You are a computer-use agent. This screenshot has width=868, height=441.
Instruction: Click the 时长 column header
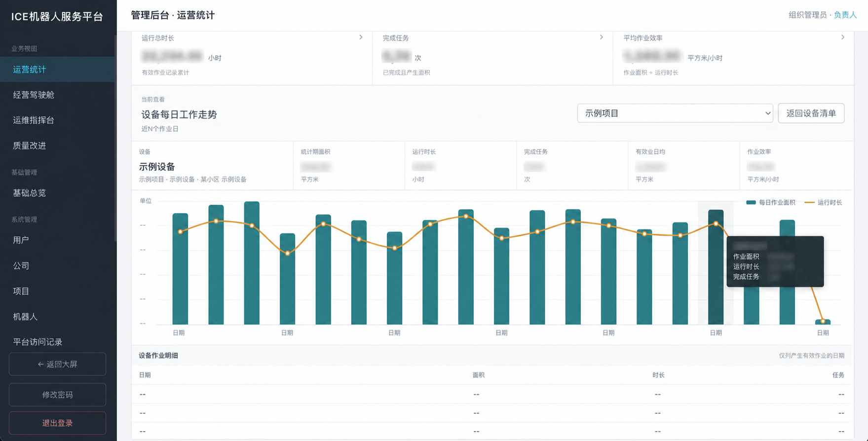[x=658, y=375]
